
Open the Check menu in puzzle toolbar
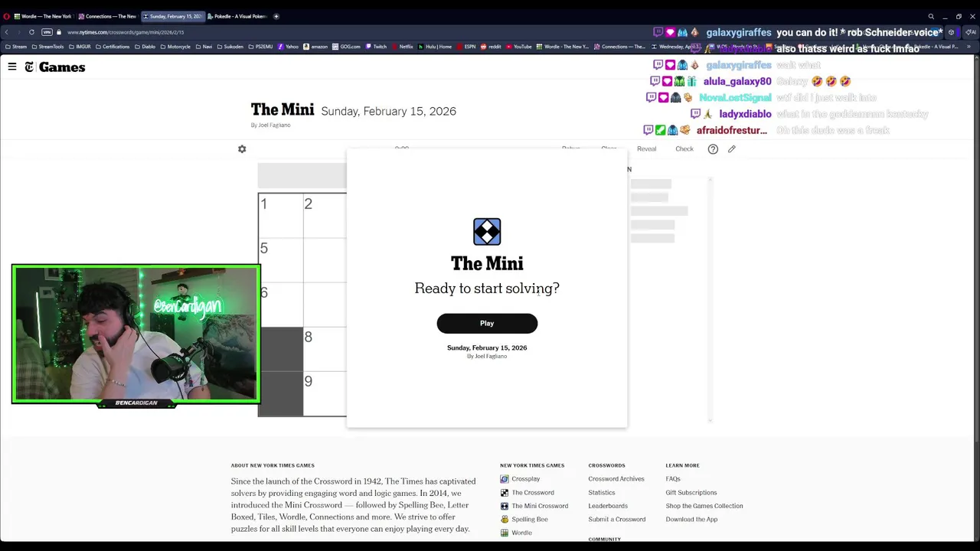pyautogui.click(x=684, y=148)
